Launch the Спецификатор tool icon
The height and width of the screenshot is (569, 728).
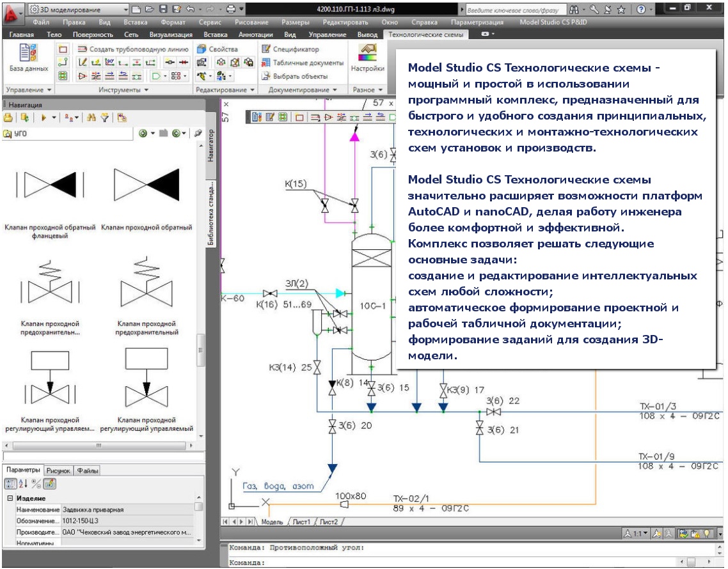(266, 49)
